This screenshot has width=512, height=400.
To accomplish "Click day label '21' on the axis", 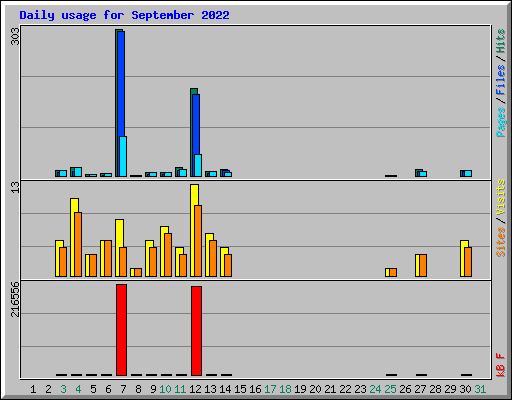I will [x=330, y=389].
